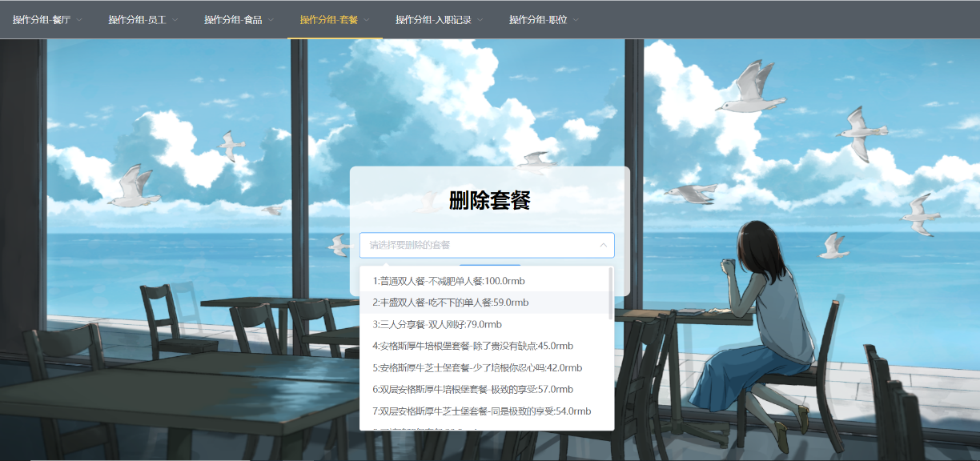The image size is (980, 461).
Task: Collapse the 请选择要删除的套餐 select box
Action: (x=487, y=245)
